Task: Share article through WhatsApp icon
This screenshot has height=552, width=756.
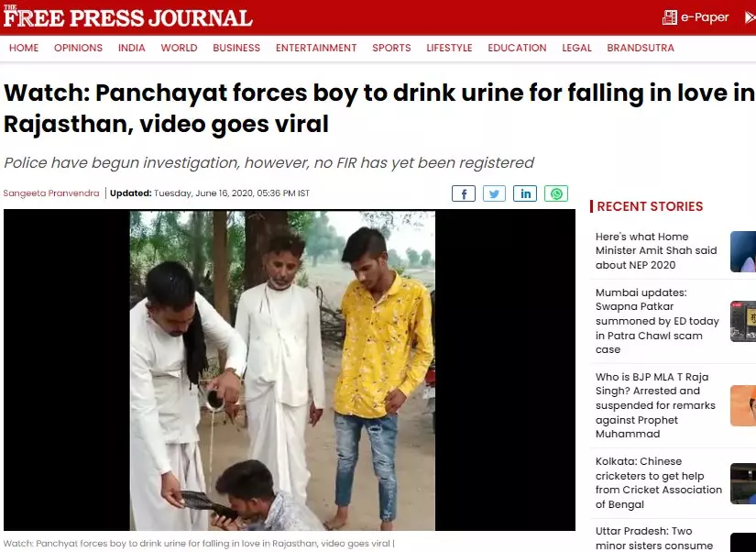Action: [x=556, y=193]
